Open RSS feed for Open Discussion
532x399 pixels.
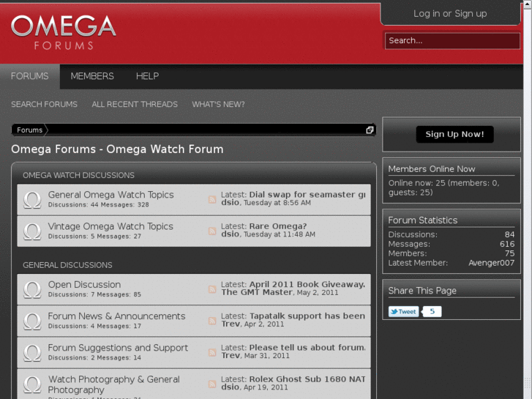click(x=212, y=289)
